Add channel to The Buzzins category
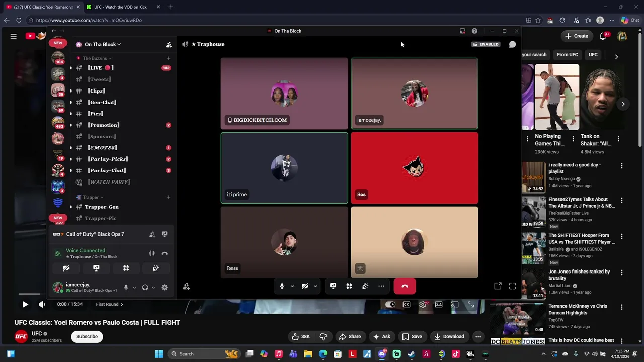The image size is (644, 362). [x=168, y=58]
